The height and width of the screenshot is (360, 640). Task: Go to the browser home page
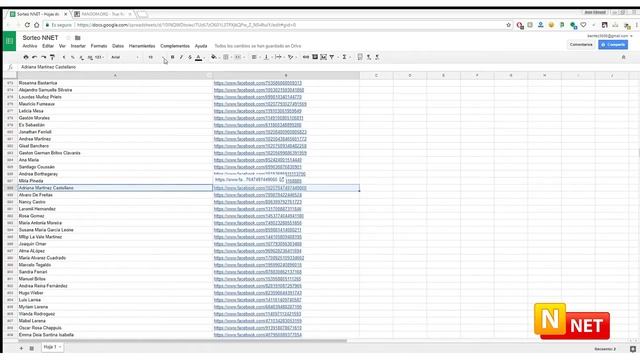[x=37, y=25]
